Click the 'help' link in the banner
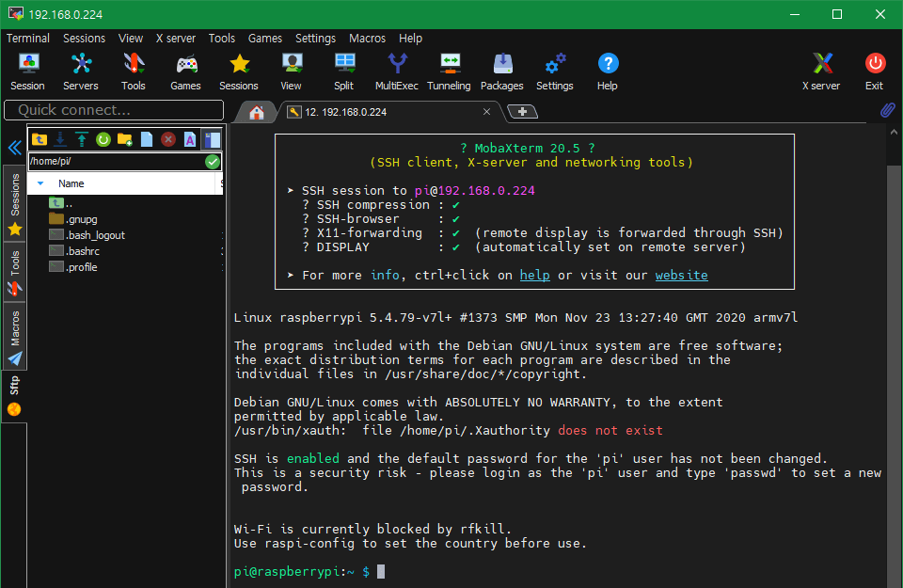 point(534,276)
